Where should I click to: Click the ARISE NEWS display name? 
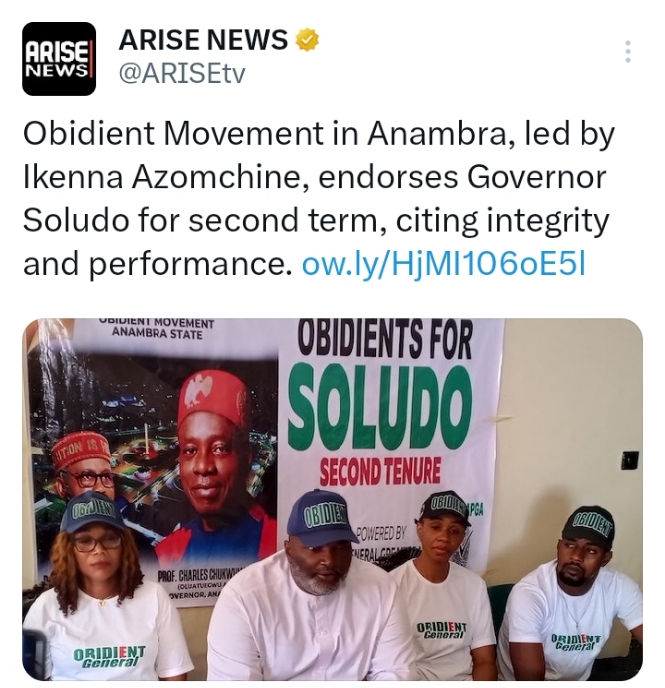tap(203, 39)
